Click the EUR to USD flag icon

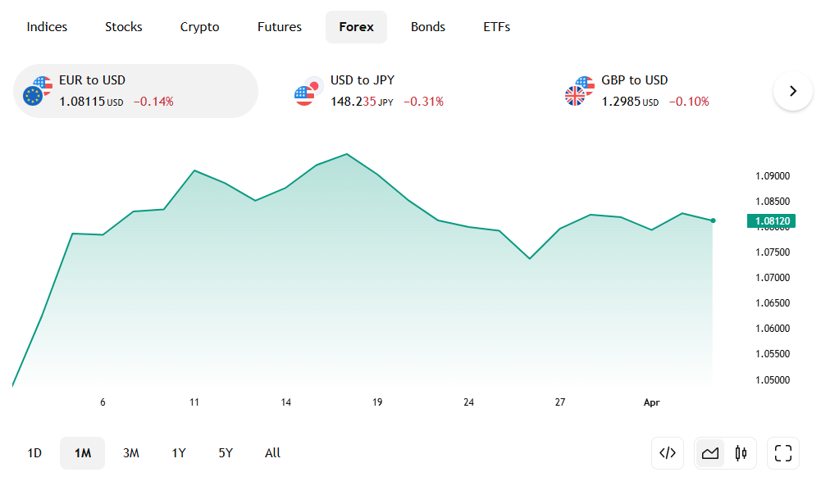click(x=38, y=91)
